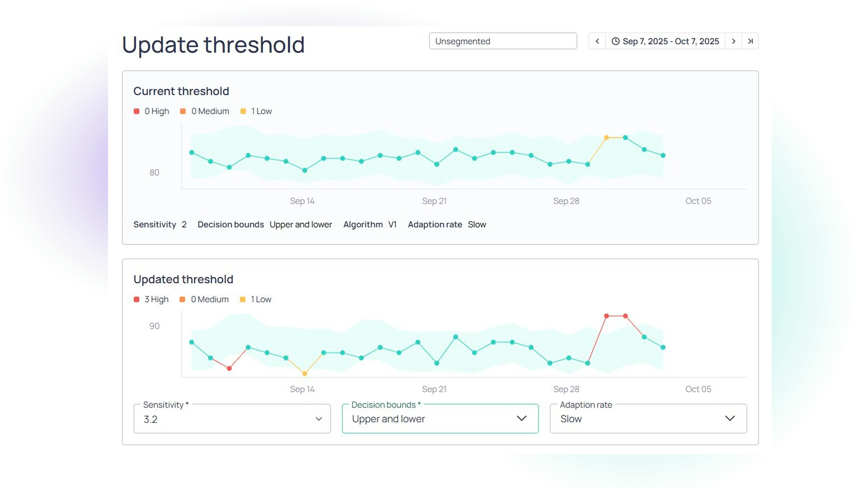
Task: Open the Sensitivity dropdown chevron
Action: (318, 419)
